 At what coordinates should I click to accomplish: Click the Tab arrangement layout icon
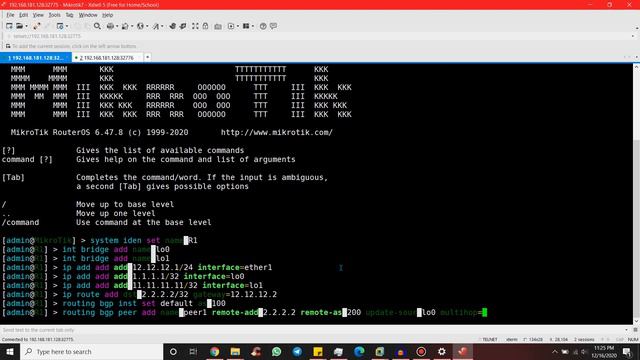pos(246,26)
